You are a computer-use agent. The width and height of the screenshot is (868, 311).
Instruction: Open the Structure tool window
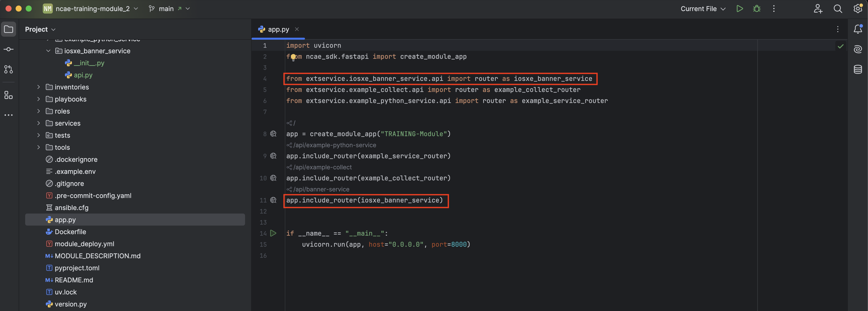[8, 95]
